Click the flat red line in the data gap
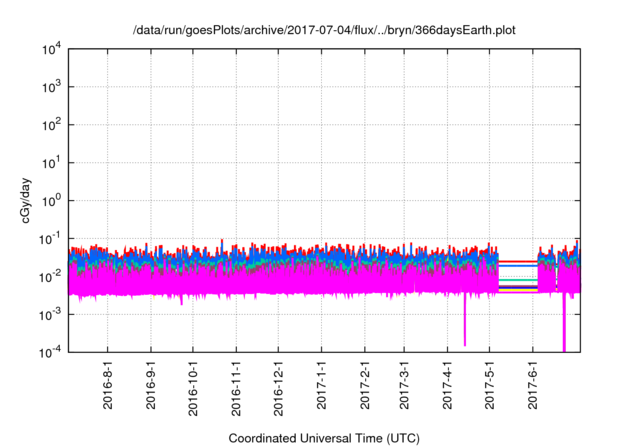The image size is (640, 448). (518, 262)
